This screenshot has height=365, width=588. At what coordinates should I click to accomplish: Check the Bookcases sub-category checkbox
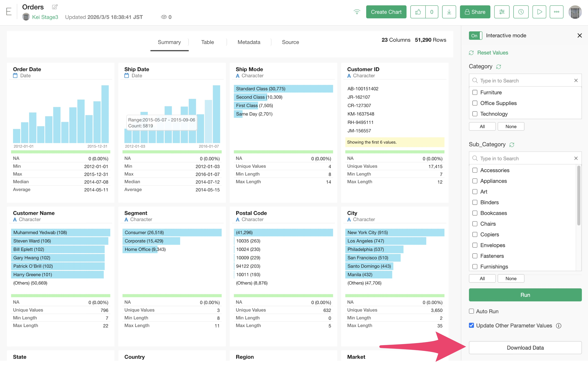(x=475, y=213)
